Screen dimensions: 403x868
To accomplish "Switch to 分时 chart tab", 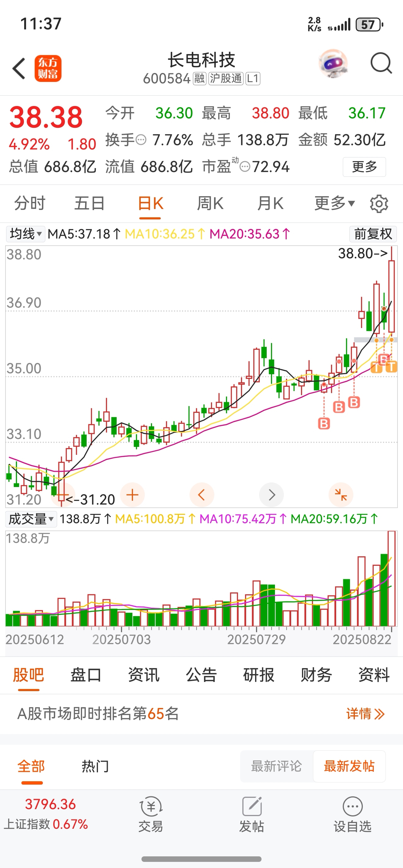I will [30, 204].
